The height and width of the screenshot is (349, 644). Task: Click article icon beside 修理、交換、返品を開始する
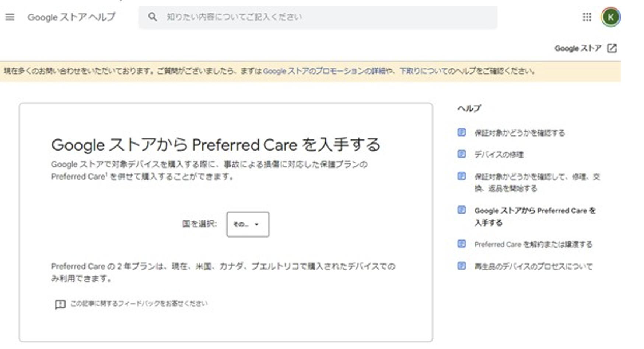click(461, 176)
